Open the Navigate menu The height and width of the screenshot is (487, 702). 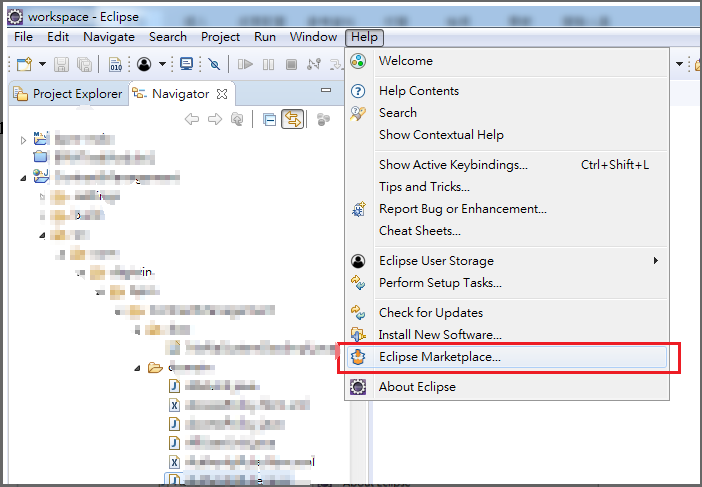[x=109, y=37]
